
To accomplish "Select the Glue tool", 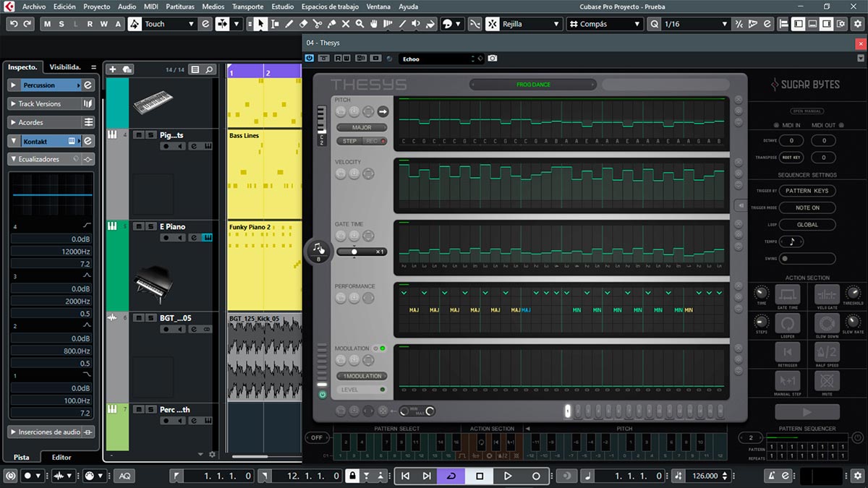I will click(332, 24).
